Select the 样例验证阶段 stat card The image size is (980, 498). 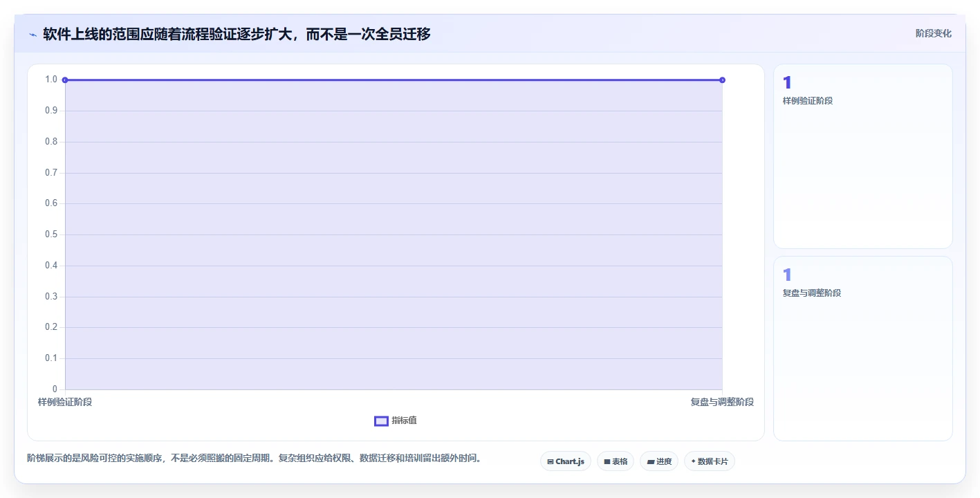click(x=863, y=156)
